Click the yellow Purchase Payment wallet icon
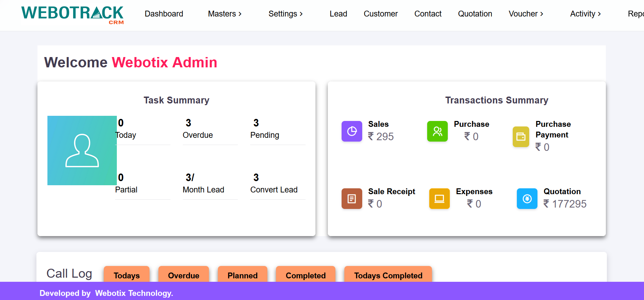 coord(521,137)
